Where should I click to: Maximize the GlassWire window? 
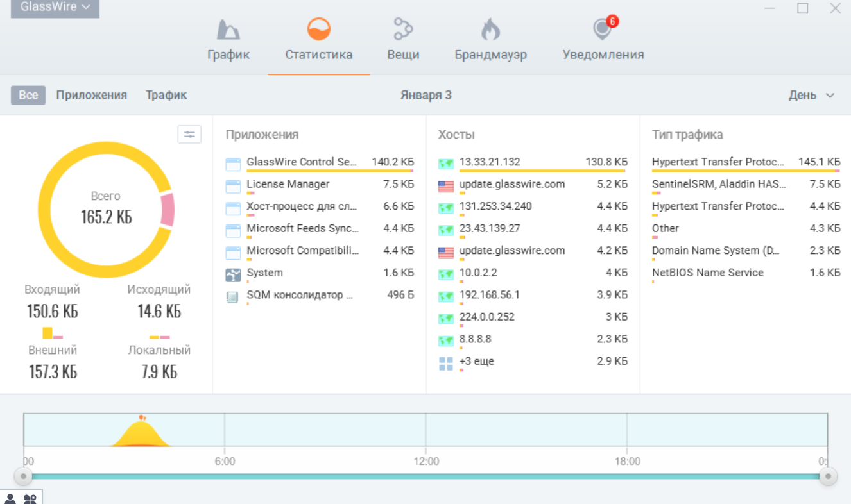tap(802, 8)
